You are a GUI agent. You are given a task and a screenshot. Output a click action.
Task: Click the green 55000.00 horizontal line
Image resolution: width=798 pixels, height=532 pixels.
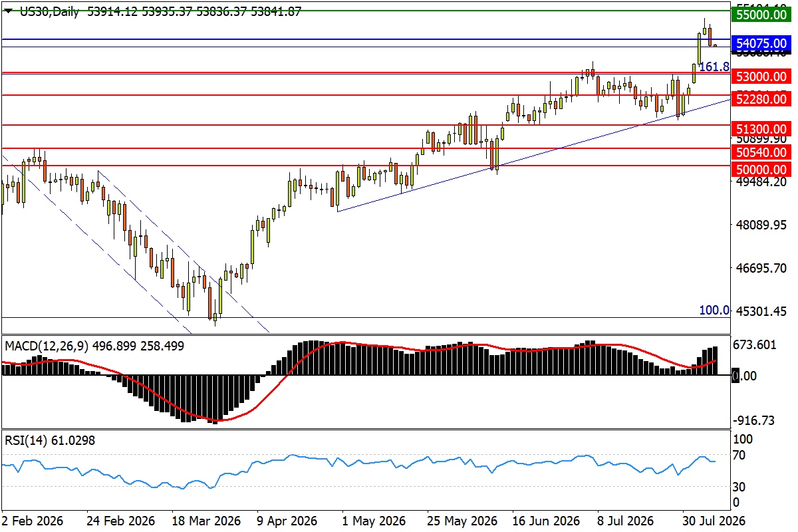pos(364,11)
